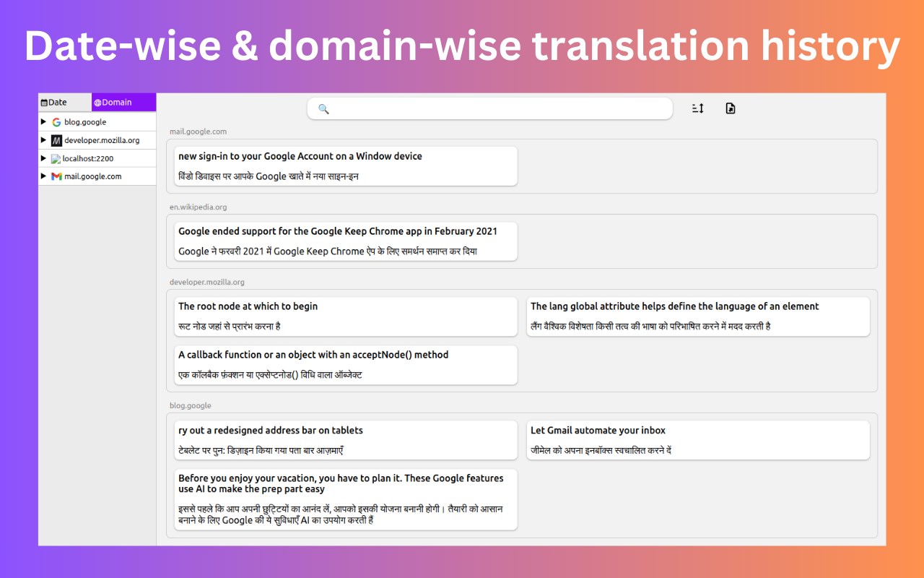The height and width of the screenshot is (578, 924).
Task: Click the magnifier icon in search bar
Action: point(323,108)
